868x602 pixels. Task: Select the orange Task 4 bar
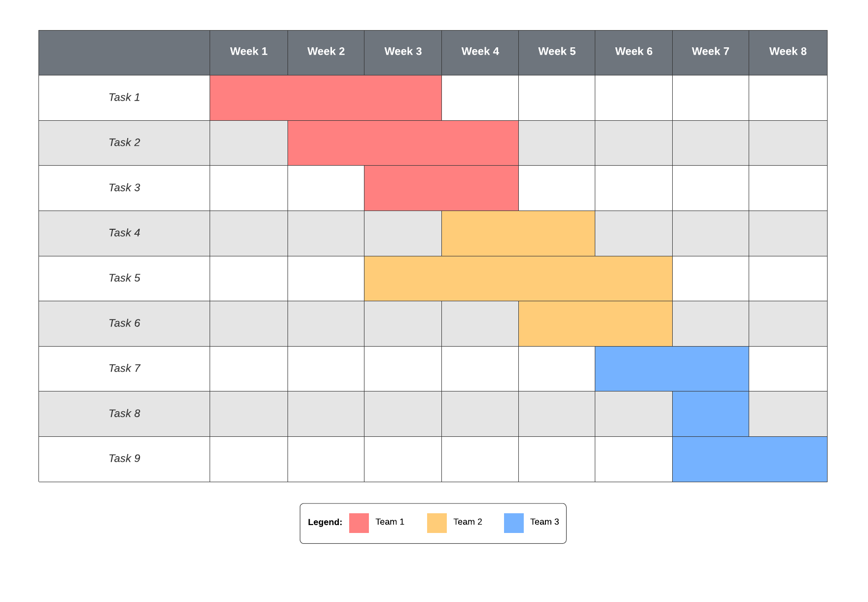pos(518,233)
